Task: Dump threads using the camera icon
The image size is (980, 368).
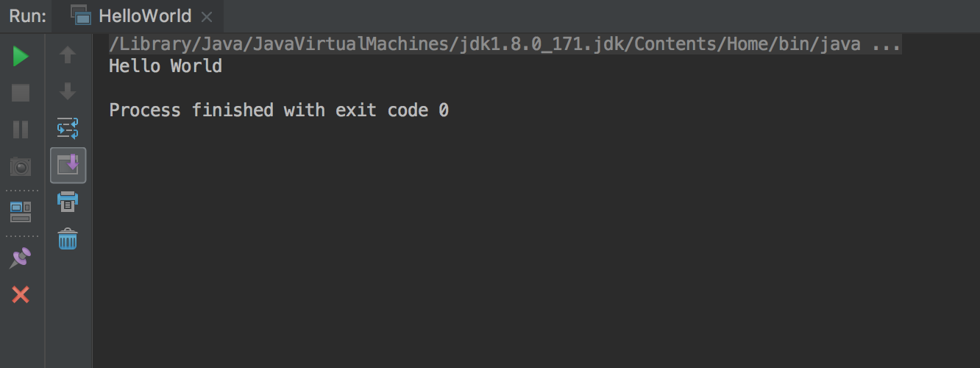Action: (x=21, y=166)
